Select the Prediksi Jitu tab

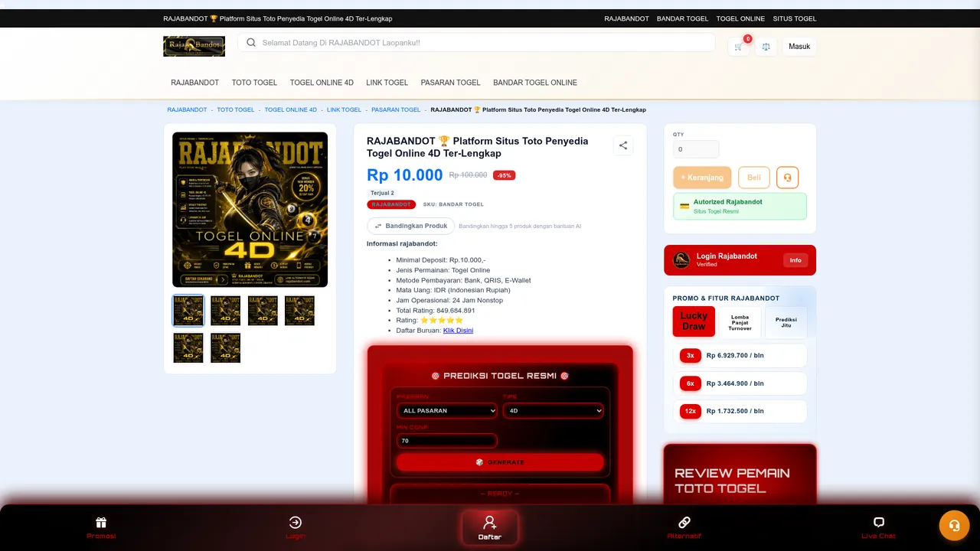(786, 322)
